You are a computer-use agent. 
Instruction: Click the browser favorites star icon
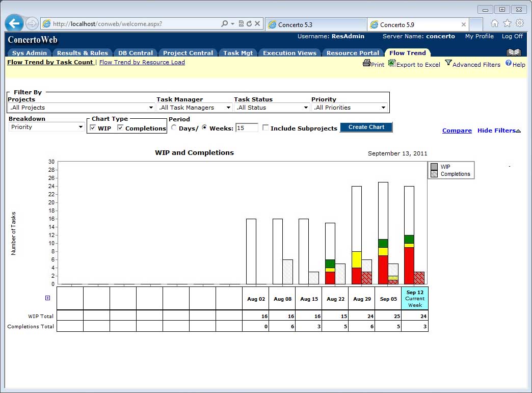click(507, 23)
